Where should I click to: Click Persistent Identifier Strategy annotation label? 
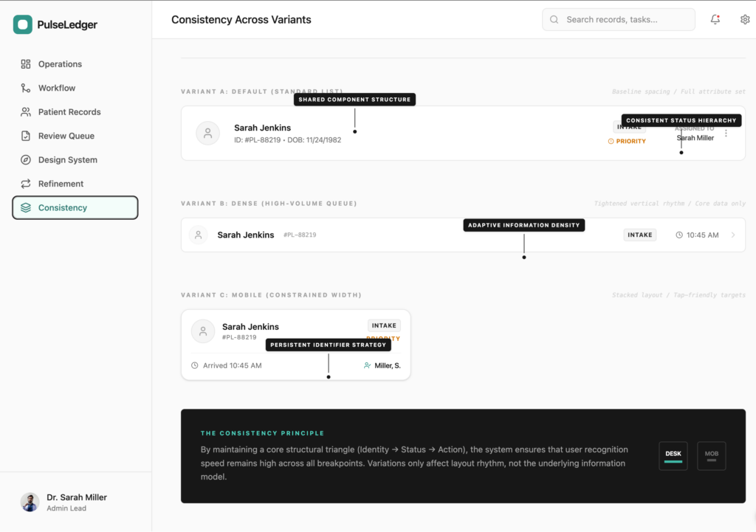[329, 345]
